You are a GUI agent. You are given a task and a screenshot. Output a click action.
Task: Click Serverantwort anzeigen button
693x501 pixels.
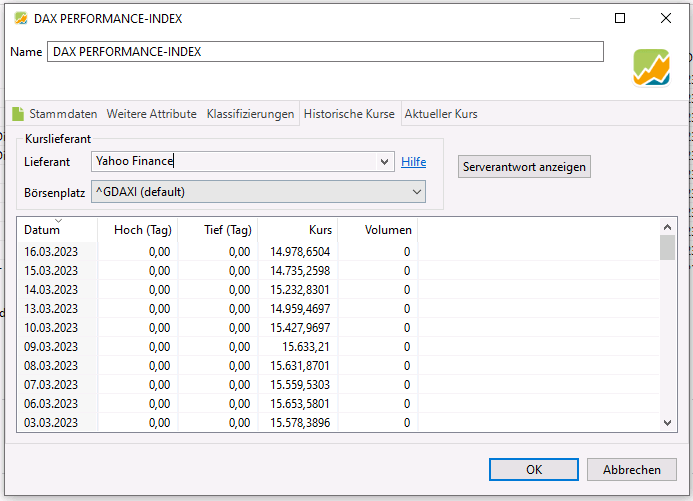[x=524, y=167]
